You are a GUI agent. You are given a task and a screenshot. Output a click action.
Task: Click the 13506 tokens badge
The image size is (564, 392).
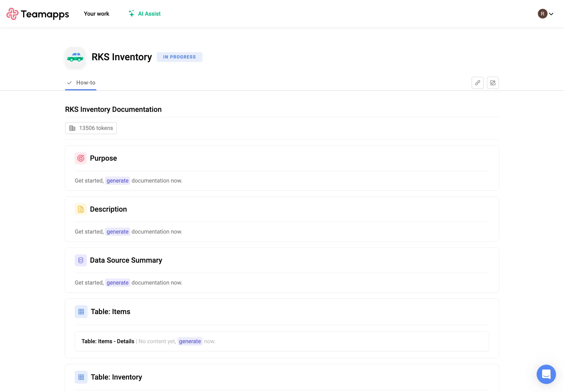tap(91, 128)
